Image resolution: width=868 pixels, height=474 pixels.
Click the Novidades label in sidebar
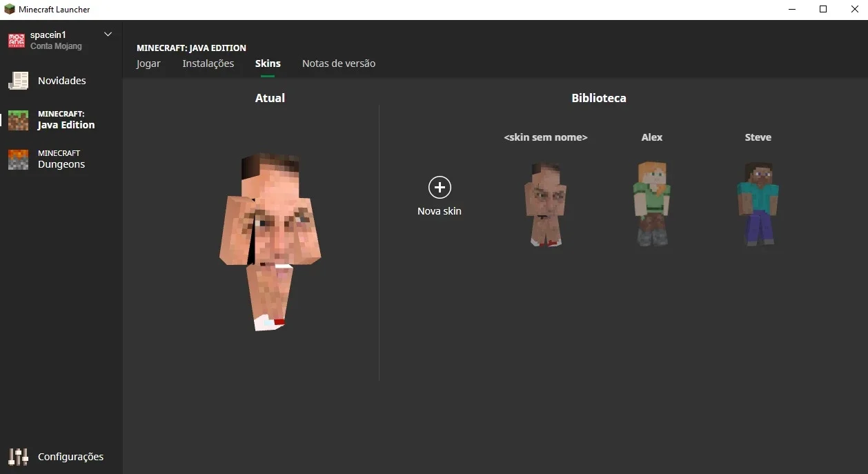(x=62, y=81)
